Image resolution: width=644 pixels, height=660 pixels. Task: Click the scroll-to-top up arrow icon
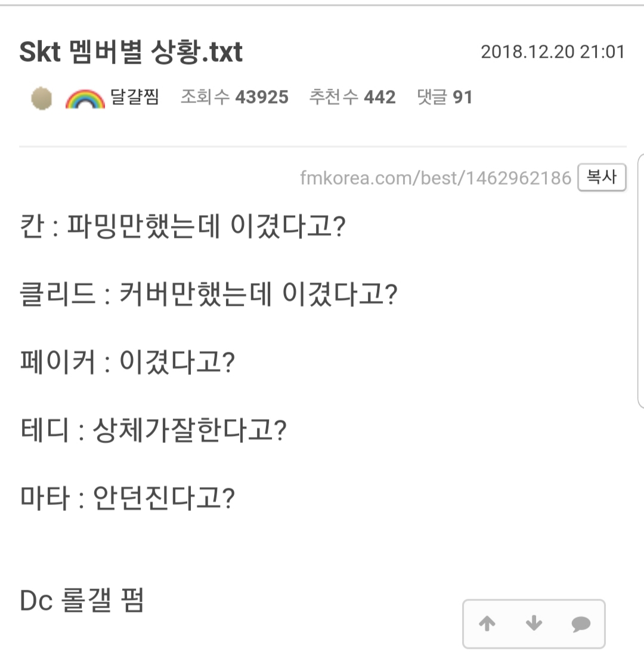(x=487, y=624)
